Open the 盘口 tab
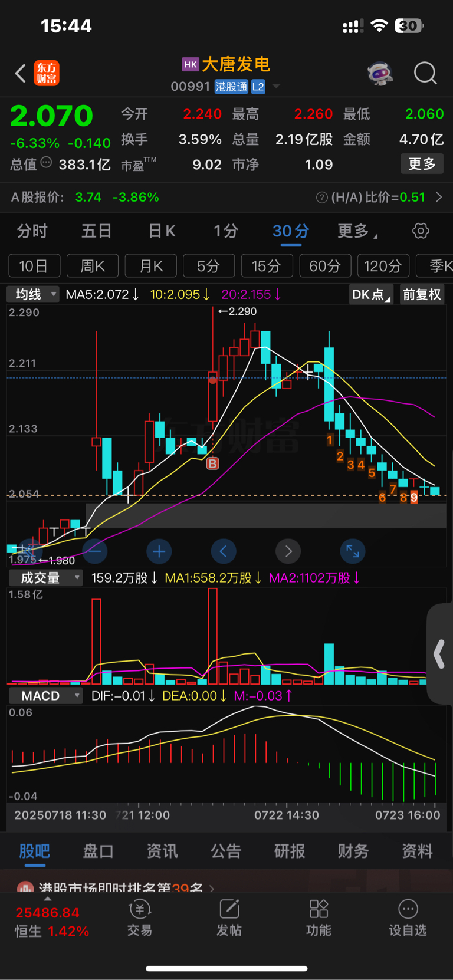Image resolution: width=453 pixels, height=980 pixels. (98, 851)
